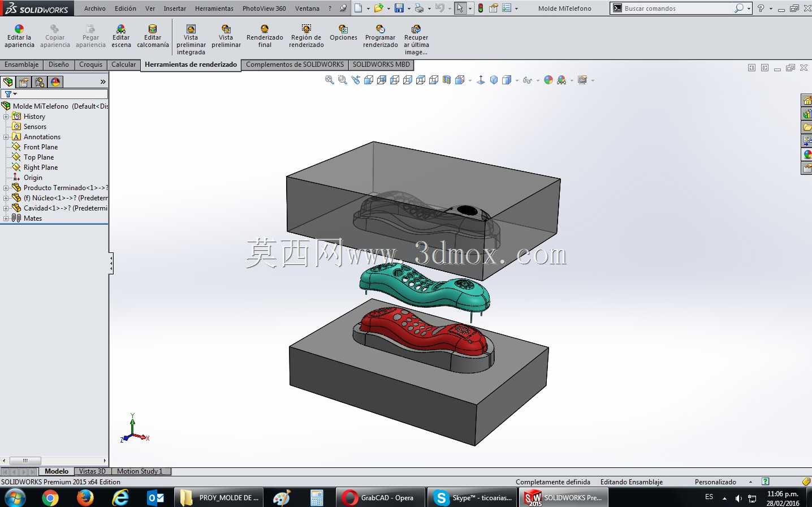Click the Print icon in the top toolbar
812x507 pixels.
[x=419, y=8]
